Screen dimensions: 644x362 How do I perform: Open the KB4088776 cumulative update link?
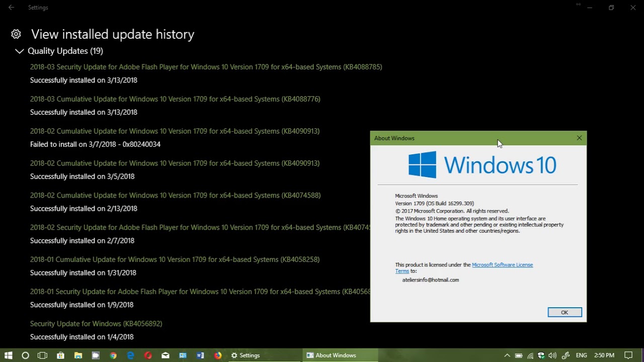click(175, 99)
